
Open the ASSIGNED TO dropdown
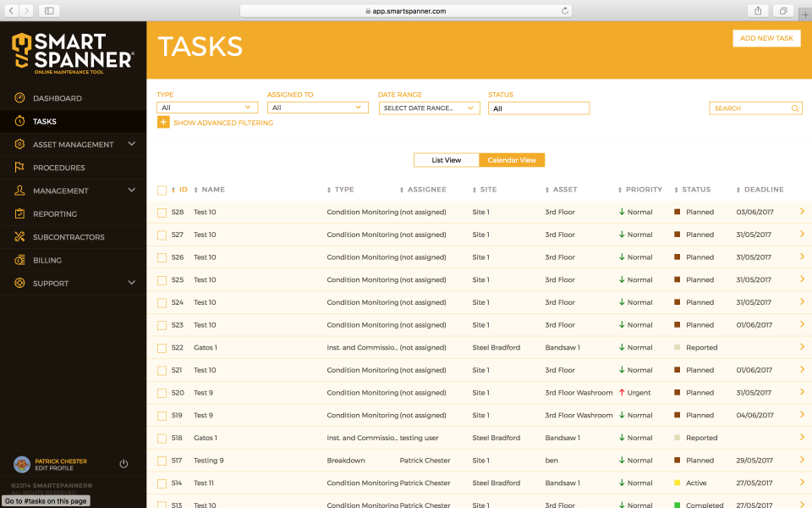(317, 108)
